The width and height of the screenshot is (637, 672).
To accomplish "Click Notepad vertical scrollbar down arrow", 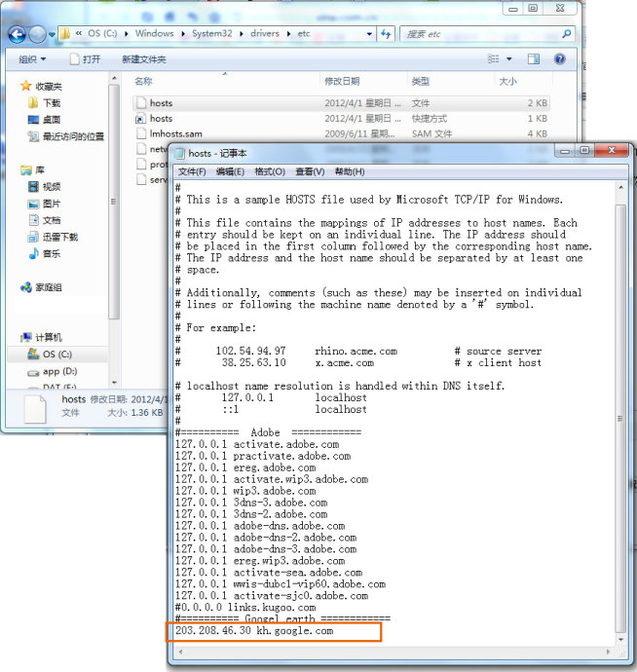I will tap(620, 640).
